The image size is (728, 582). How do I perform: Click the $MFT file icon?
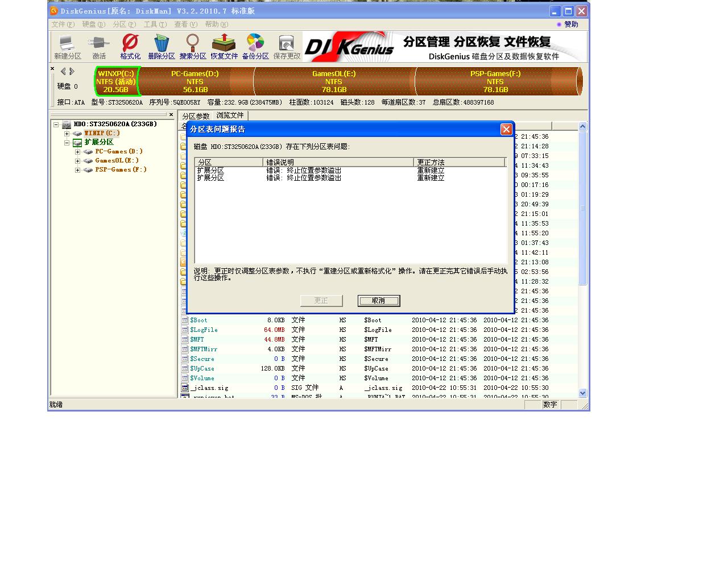pyautogui.click(x=185, y=339)
